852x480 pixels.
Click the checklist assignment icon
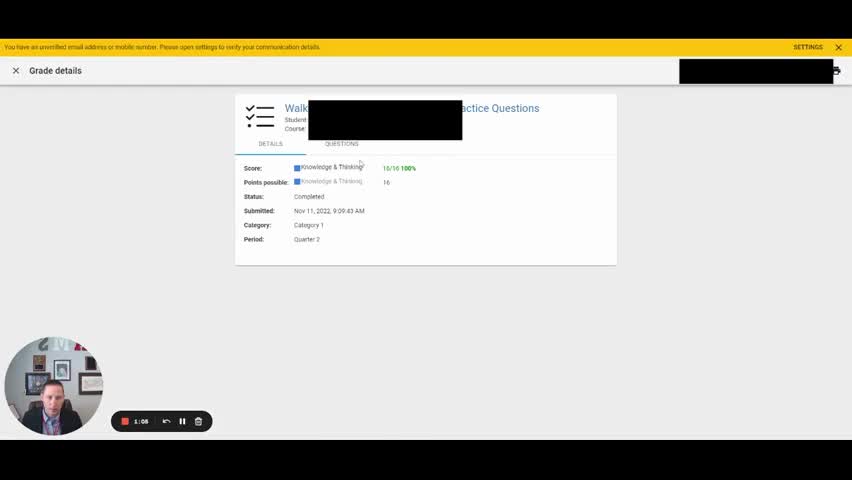point(260,116)
